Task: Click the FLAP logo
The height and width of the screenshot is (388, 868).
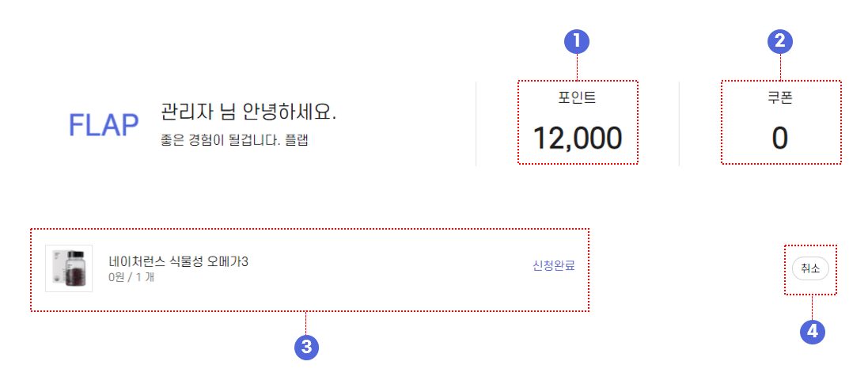Action: click(x=104, y=126)
